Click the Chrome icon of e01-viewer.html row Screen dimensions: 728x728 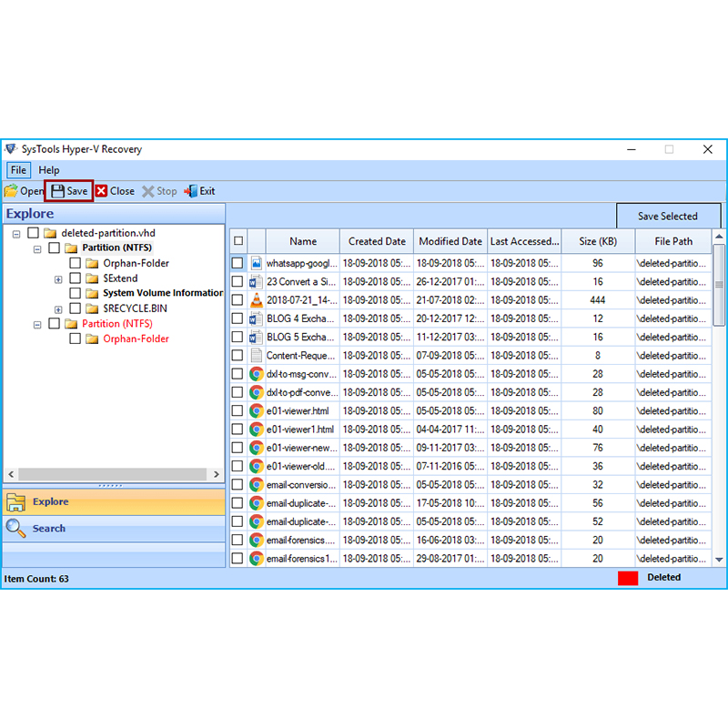point(256,411)
